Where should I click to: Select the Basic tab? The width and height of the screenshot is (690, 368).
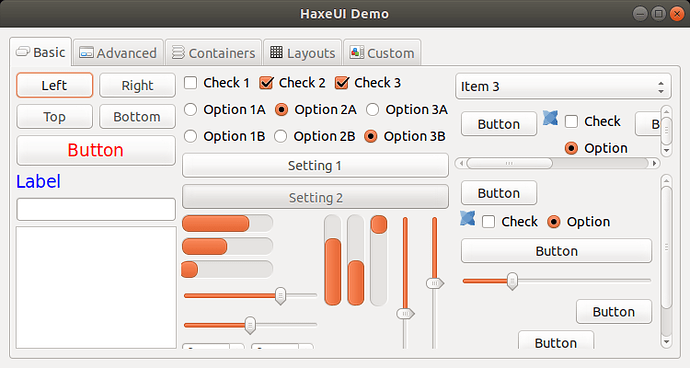(x=40, y=52)
